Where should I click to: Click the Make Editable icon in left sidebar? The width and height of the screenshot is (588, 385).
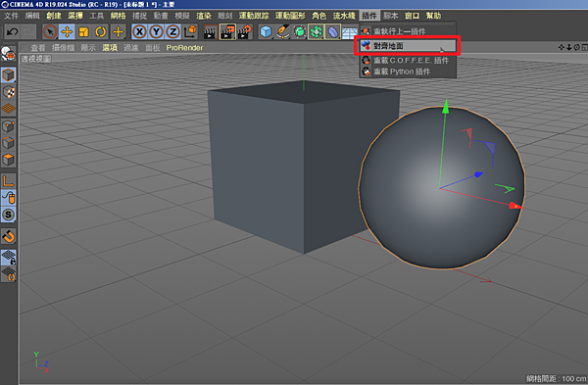click(x=8, y=54)
